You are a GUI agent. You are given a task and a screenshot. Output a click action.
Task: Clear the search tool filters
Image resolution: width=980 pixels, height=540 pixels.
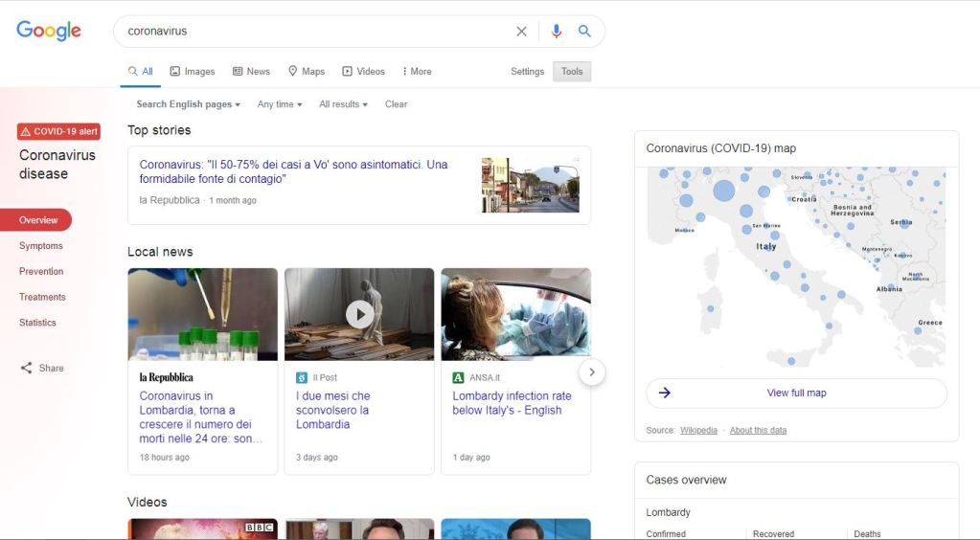click(396, 104)
